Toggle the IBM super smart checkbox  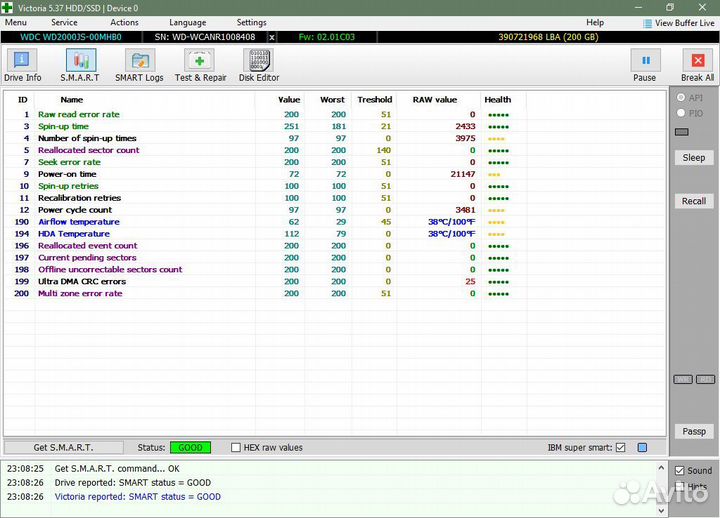[621, 447]
